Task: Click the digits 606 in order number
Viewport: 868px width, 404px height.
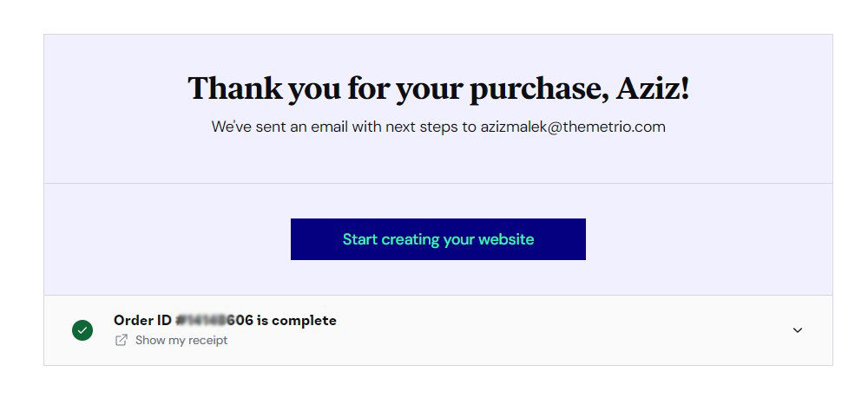Action: (243, 320)
